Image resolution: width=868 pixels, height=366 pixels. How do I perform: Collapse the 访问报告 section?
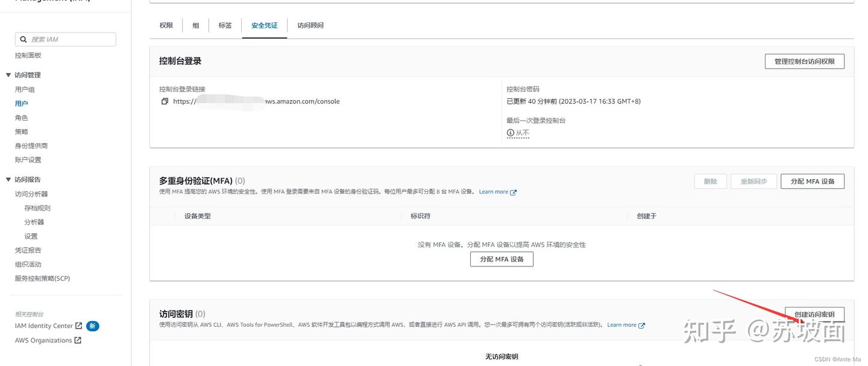click(x=8, y=179)
